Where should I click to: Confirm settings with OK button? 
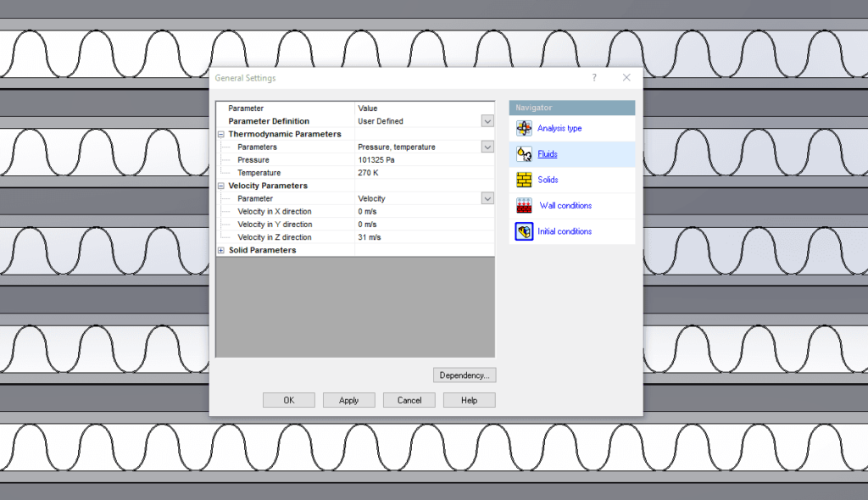[x=289, y=400]
